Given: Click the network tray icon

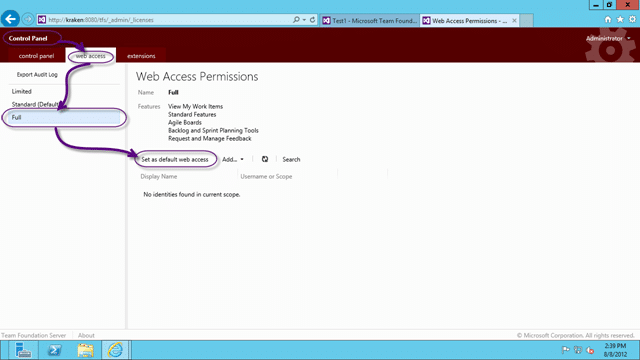Looking at the screenshot, I should (578, 350).
